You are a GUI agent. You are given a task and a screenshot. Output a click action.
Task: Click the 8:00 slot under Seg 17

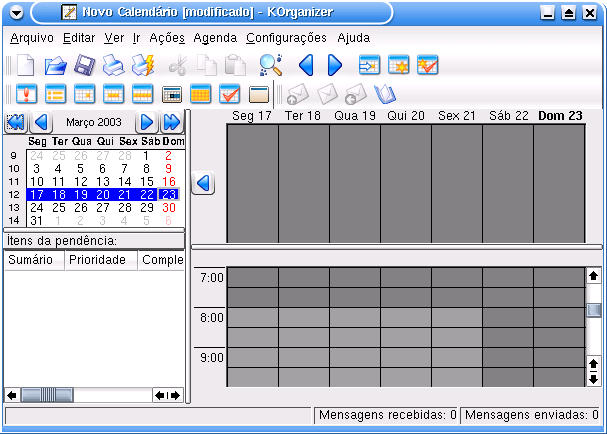click(253, 317)
